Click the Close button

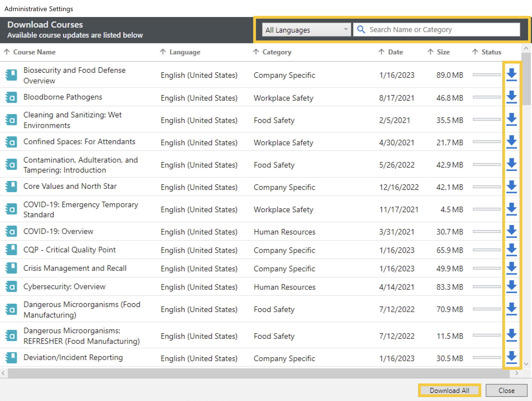click(506, 390)
